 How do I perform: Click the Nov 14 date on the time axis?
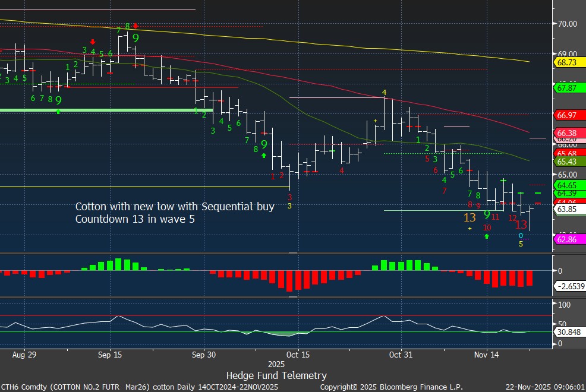point(487,355)
